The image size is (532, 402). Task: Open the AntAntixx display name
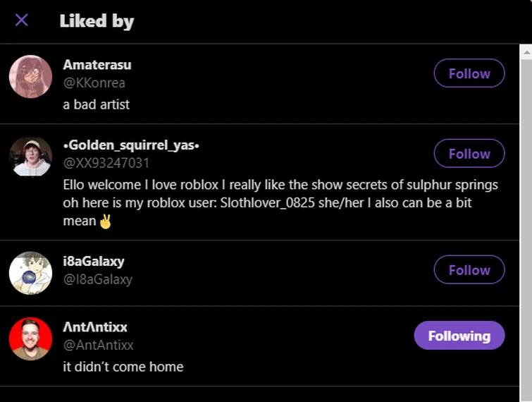pyautogui.click(x=95, y=327)
